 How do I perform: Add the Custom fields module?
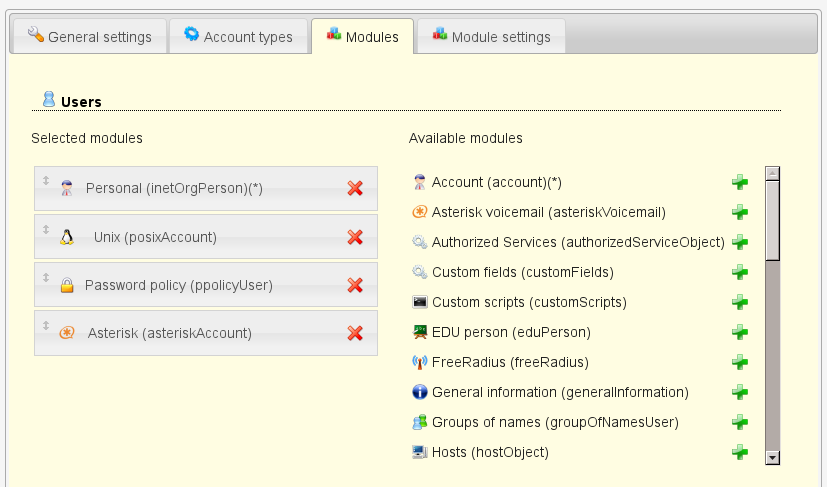739,272
